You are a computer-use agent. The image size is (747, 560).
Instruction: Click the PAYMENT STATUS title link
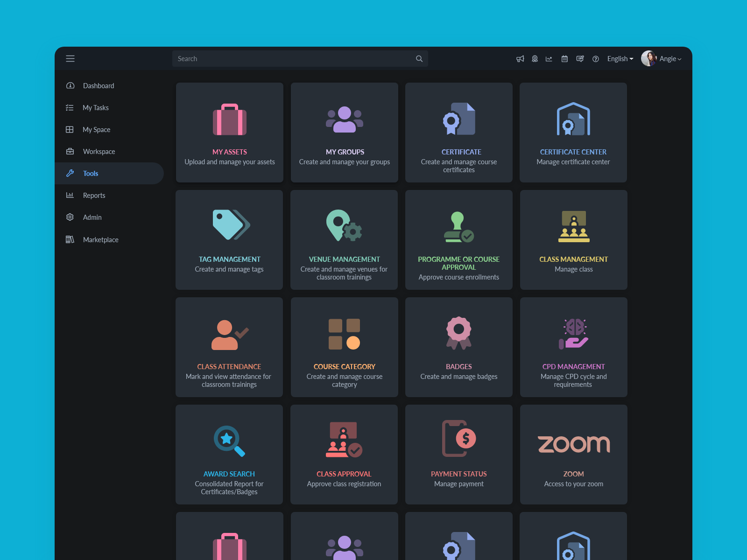[x=459, y=474]
